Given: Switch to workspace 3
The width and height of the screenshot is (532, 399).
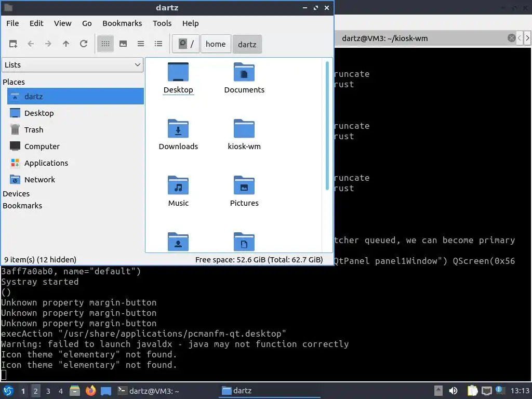Looking at the screenshot, I should 48,391.
